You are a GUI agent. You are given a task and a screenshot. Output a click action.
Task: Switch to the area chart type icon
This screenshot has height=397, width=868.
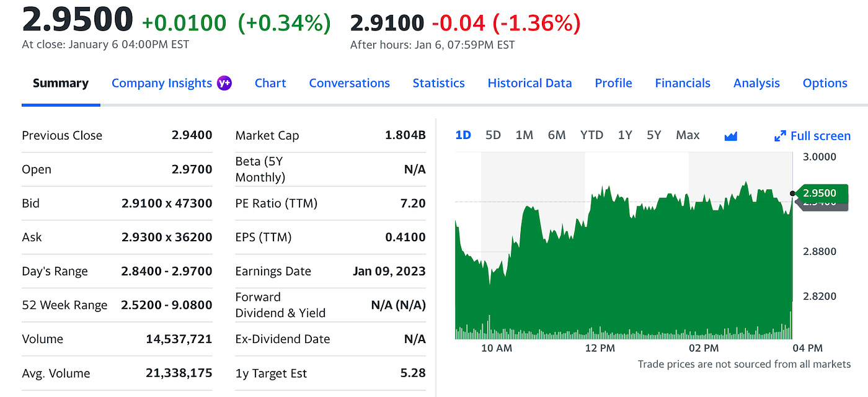(x=731, y=136)
